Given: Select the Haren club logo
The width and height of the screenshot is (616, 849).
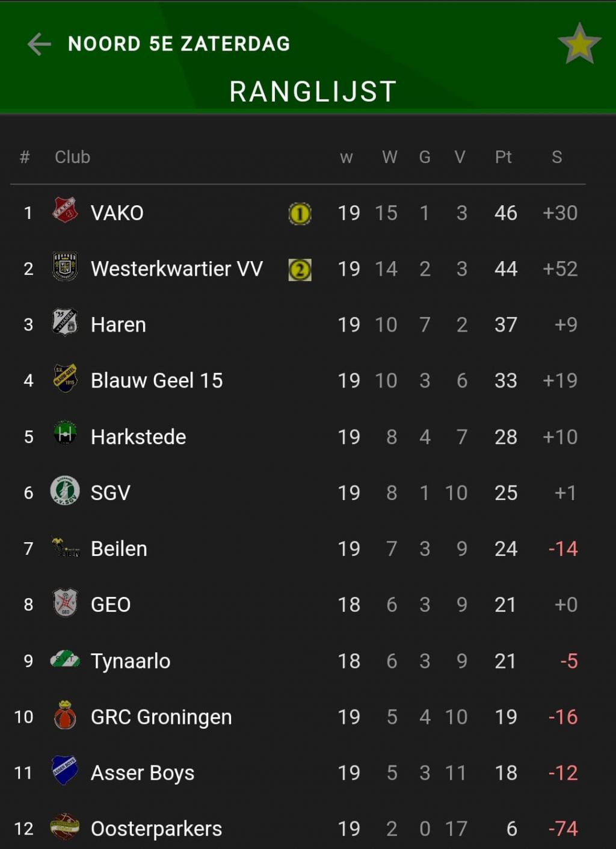Looking at the screenshot, I should click(65, 323).
